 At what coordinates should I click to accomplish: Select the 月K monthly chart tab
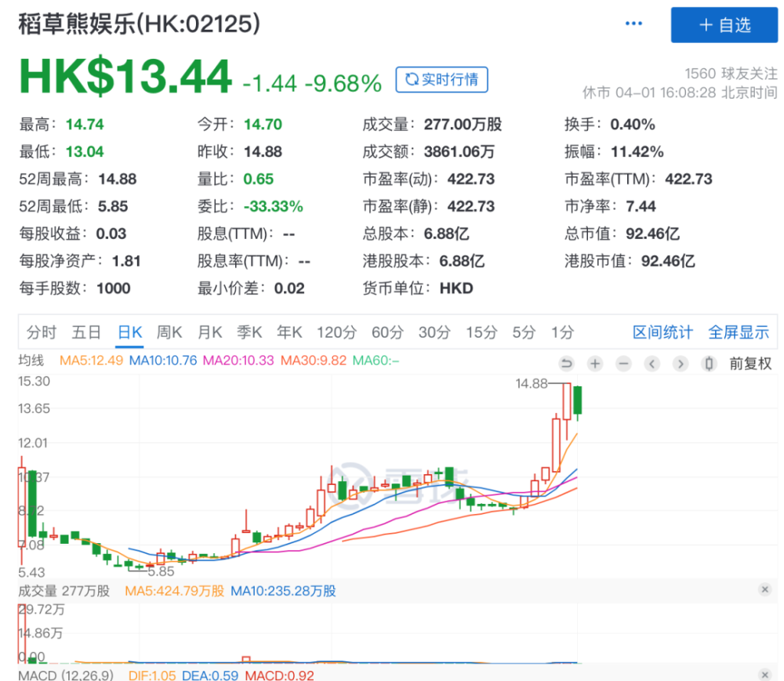[209, 332]
